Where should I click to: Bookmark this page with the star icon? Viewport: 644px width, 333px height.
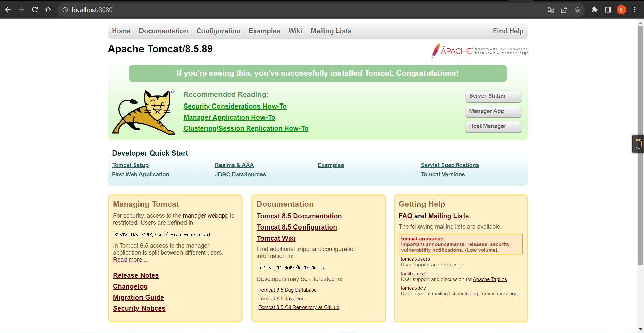(x=577, y=10)
